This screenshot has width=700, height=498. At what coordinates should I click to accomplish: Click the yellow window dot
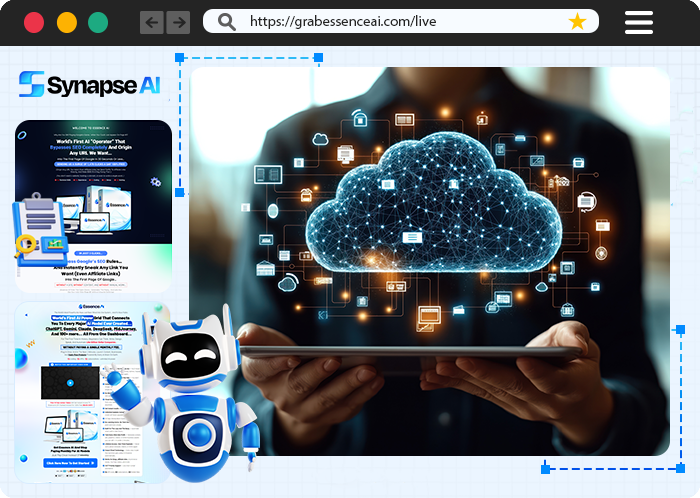[x=67, y=22]
